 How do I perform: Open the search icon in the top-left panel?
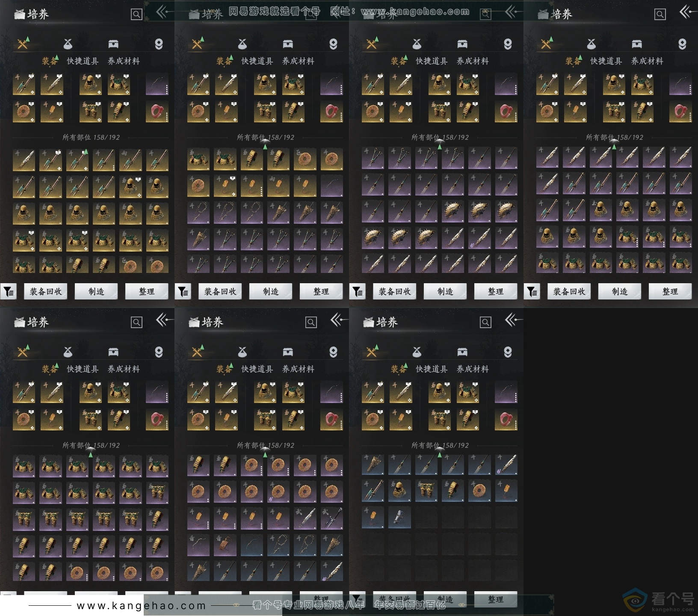tap(136, 15)
